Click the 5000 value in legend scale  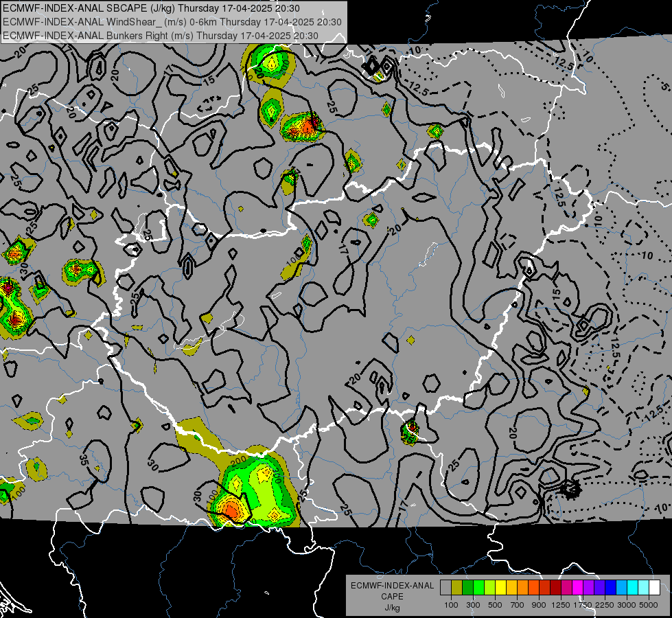click(649, 605)
